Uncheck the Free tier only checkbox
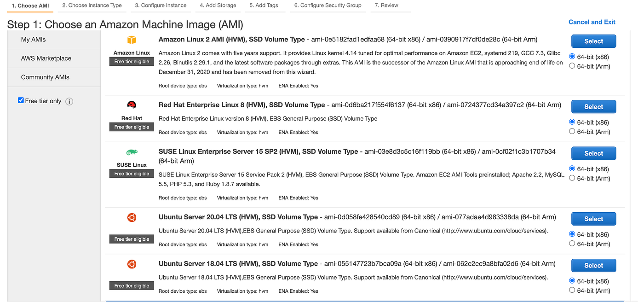 click(x=20, y=100)
